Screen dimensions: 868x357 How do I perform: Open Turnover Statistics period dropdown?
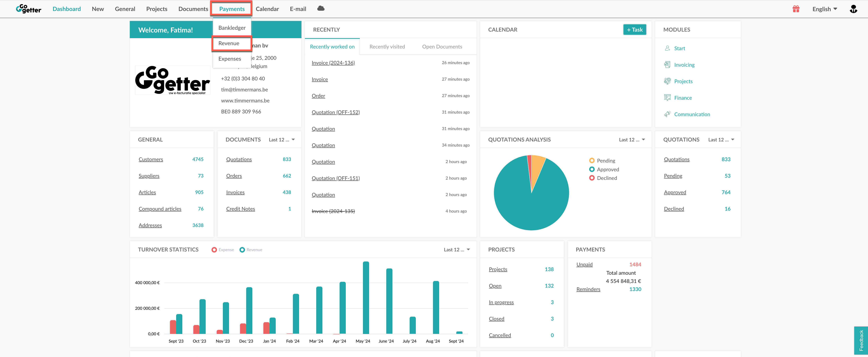pyautogui.click(x=457, y=250)
